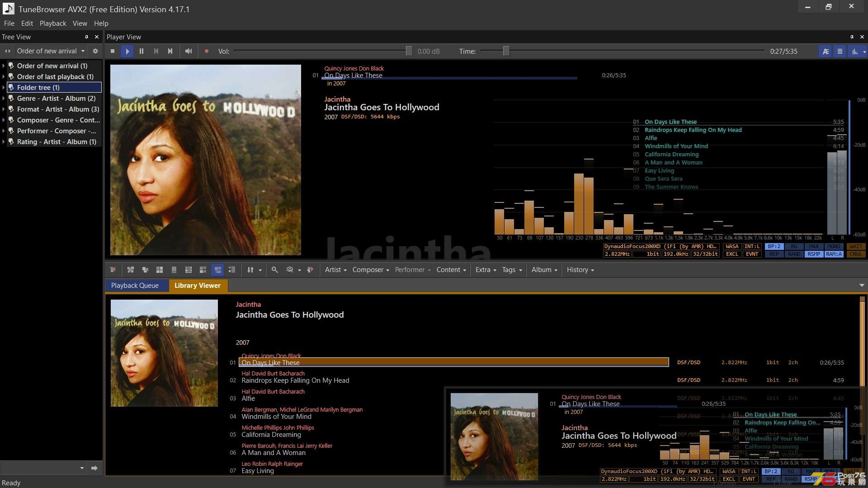Expand the Order of new arrival tree node
The image size is (868, 488).
(4, 66)
